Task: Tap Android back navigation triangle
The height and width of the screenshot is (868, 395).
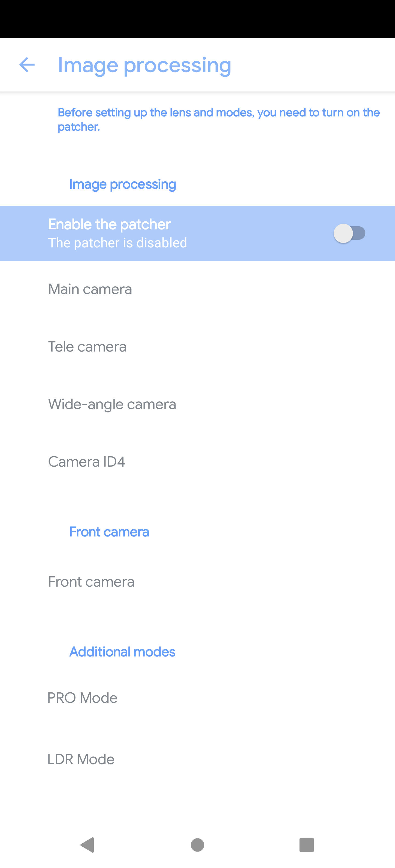Action: click(x=87, y=845)
